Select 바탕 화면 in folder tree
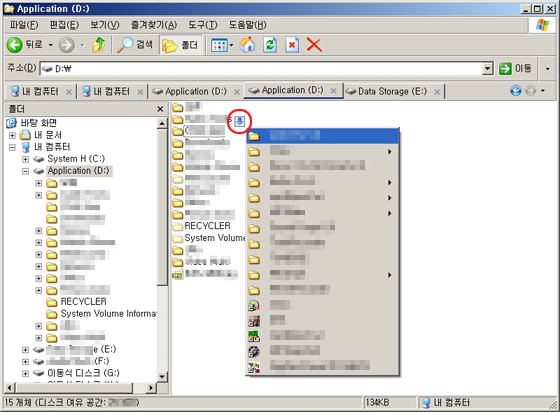 pyautogui.click(x=39, y=123)
